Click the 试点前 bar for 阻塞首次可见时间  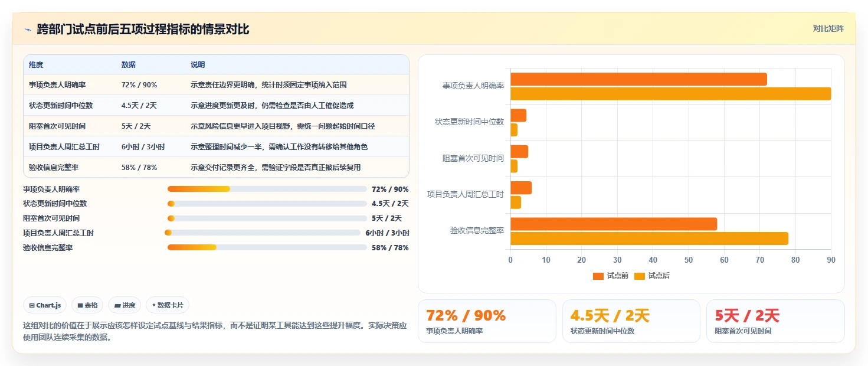pos(519,152)
